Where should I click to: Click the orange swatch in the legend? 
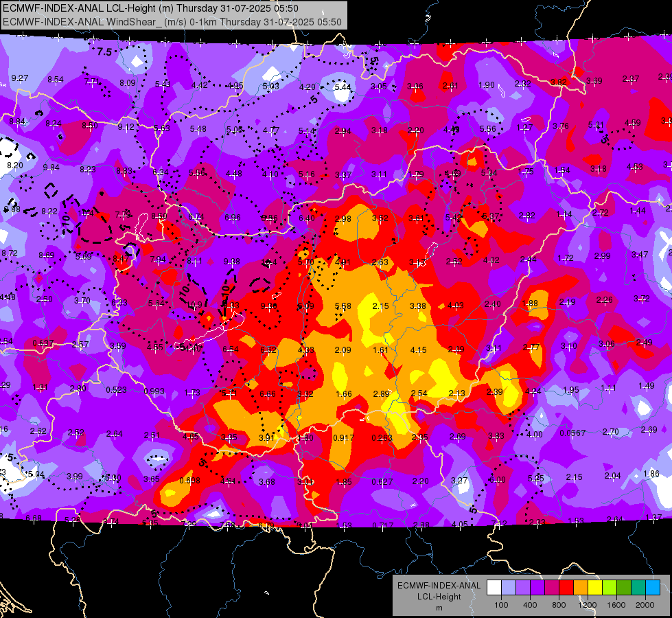tap(581, 588)
